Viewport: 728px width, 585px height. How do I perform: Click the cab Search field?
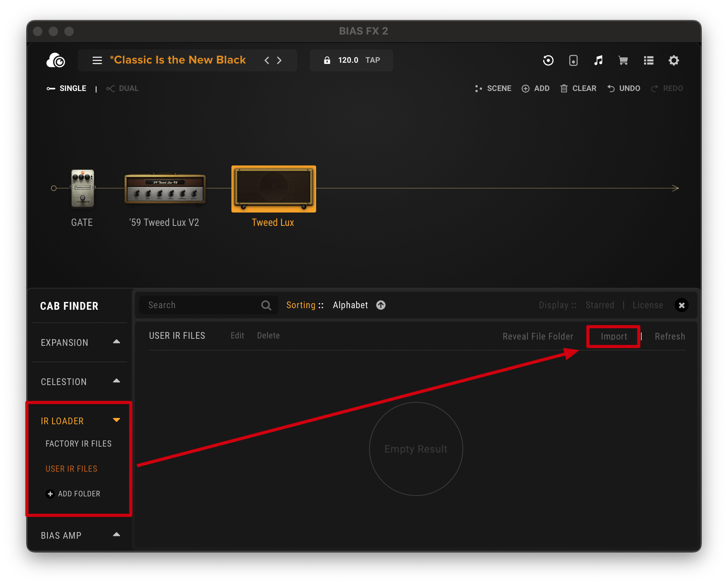(x=208, y=305)
